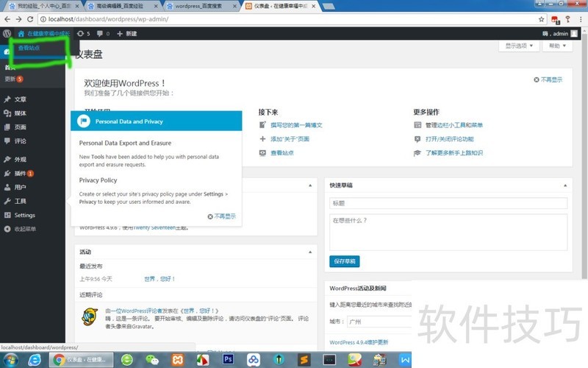Screen dimensions: 588x368
Task: Open WeChat from the taskbar
Action: [x=152, y=360]
